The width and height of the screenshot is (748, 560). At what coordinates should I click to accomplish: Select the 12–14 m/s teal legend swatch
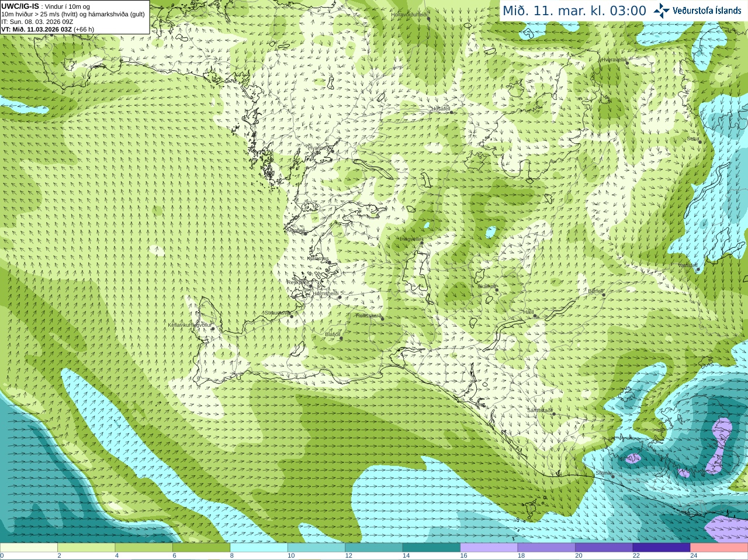pos(374,548)
